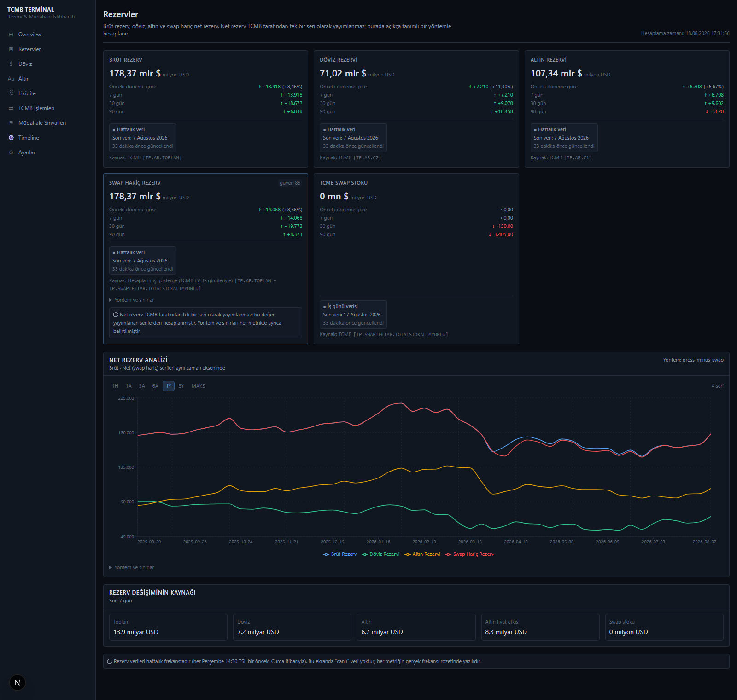Select the Altın Au icon
This screenshot has width=737, height=700.
(x=11, y=79)
